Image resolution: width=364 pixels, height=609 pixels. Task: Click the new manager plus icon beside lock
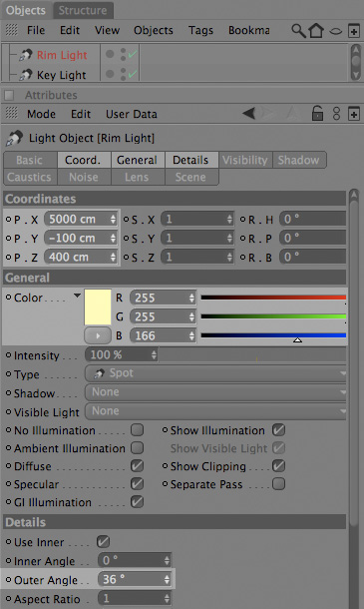[x=353, y=114]
